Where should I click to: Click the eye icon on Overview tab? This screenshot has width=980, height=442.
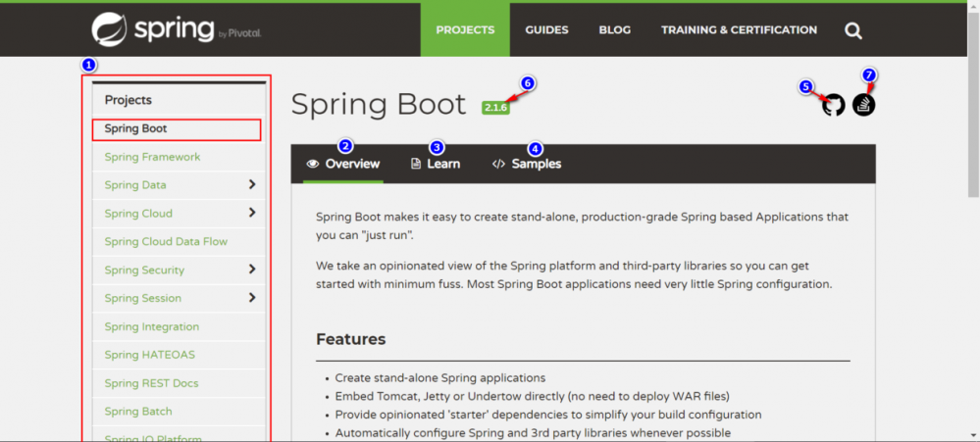(313, 165)
